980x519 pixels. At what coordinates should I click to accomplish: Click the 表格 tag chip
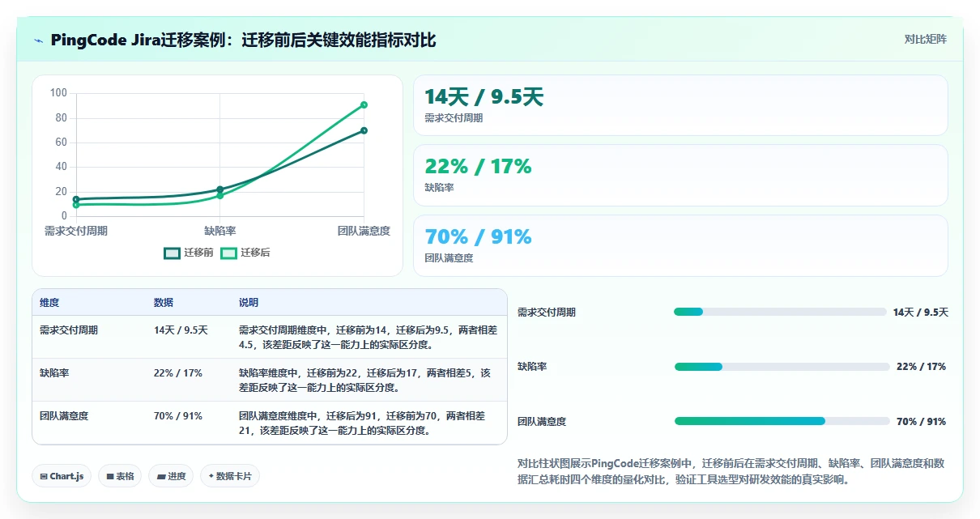coord(120,476)
